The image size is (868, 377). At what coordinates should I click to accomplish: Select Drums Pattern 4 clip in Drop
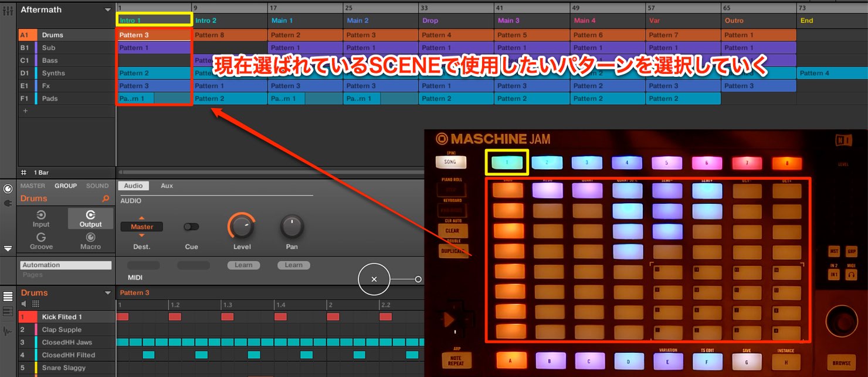tap(456, 35)
